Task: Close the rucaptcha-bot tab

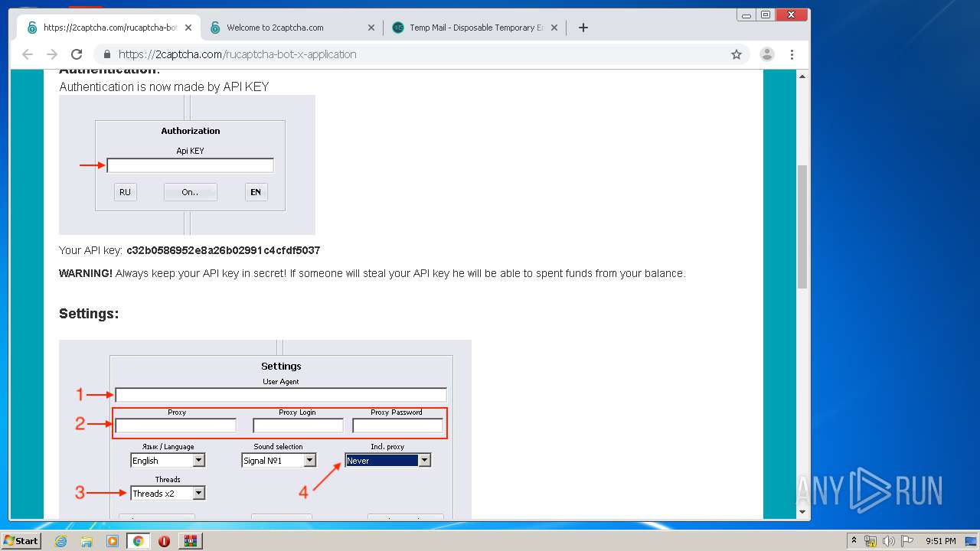Action: pos(188,28)
